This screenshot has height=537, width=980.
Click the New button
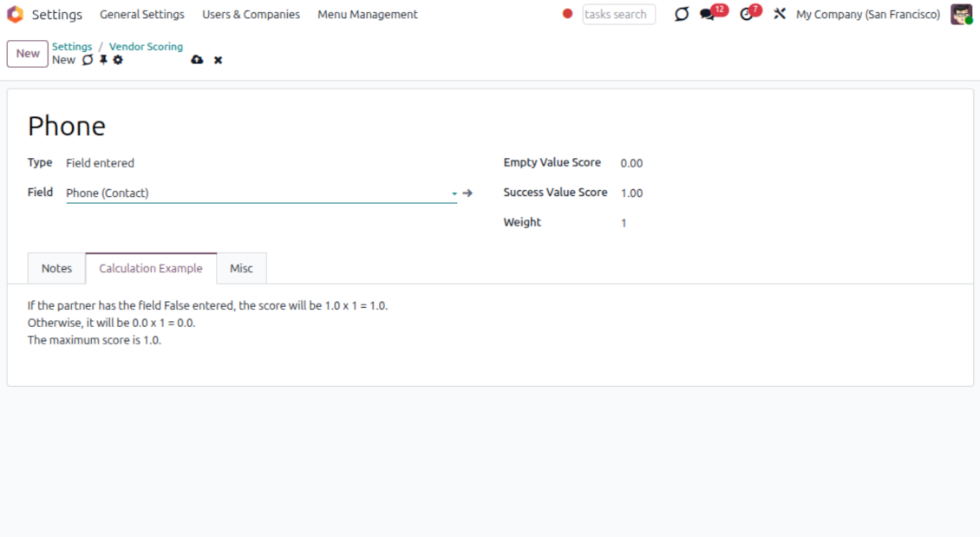pyautogui.click(x=28, y=54)
